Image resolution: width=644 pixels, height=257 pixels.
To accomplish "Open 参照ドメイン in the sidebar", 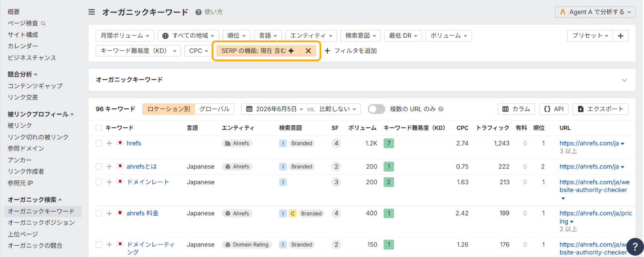I will [26, 148].
